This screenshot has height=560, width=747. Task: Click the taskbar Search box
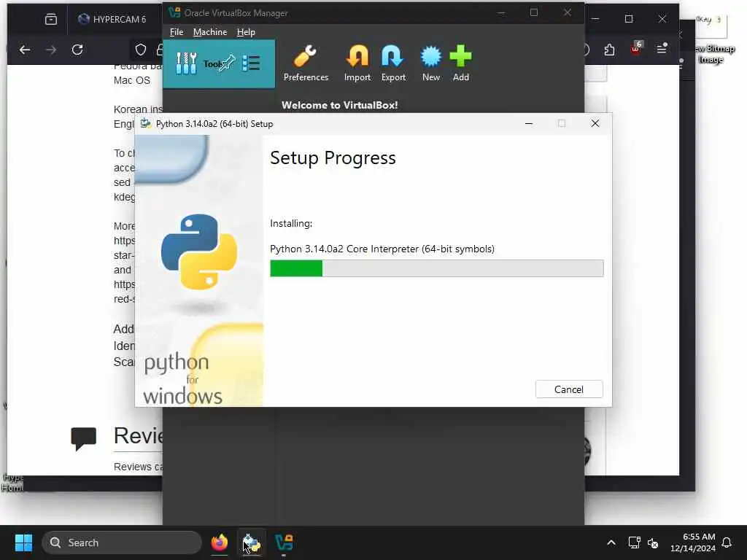point(122,542)
